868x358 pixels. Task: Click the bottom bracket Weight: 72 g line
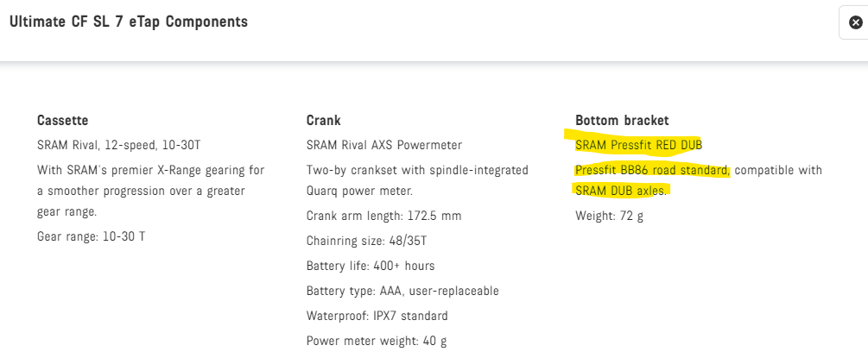coord(609,215)
